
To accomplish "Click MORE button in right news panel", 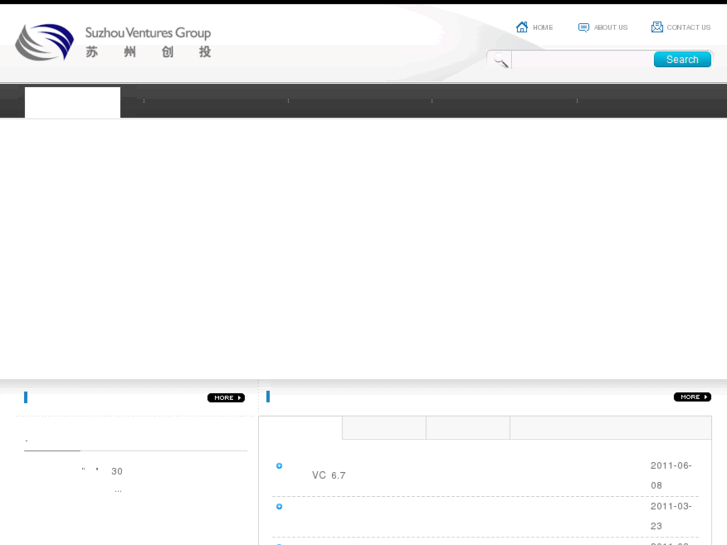I will click(692, 397).
